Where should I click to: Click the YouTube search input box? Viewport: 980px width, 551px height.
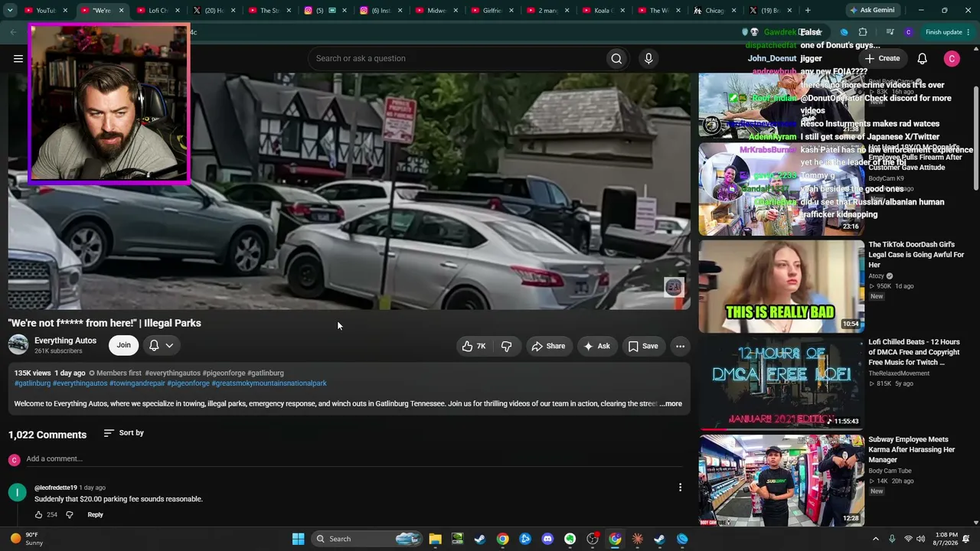pyautogui.click(x=456, y=58)
